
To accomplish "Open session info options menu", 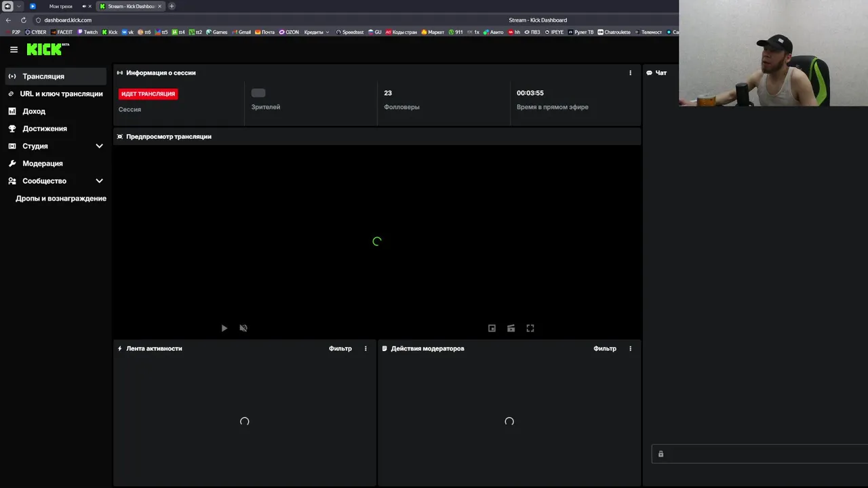I will coord(630,73).
